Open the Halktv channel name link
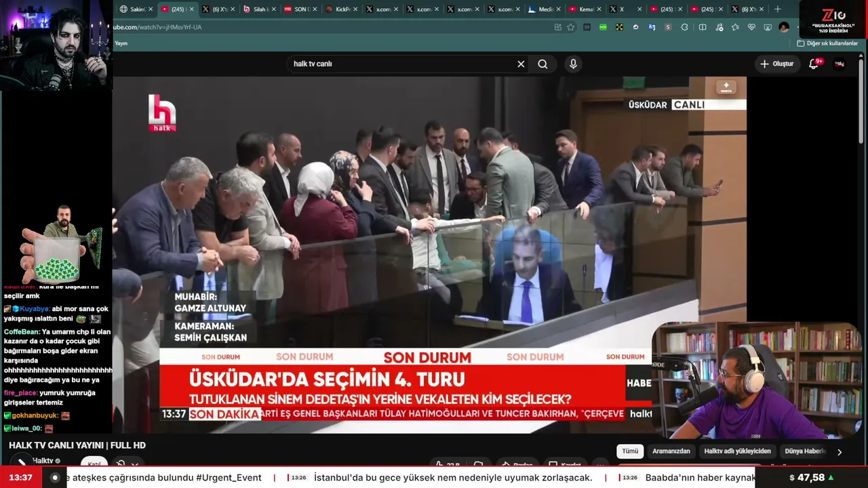868x488 pixels. coord(43,461)
